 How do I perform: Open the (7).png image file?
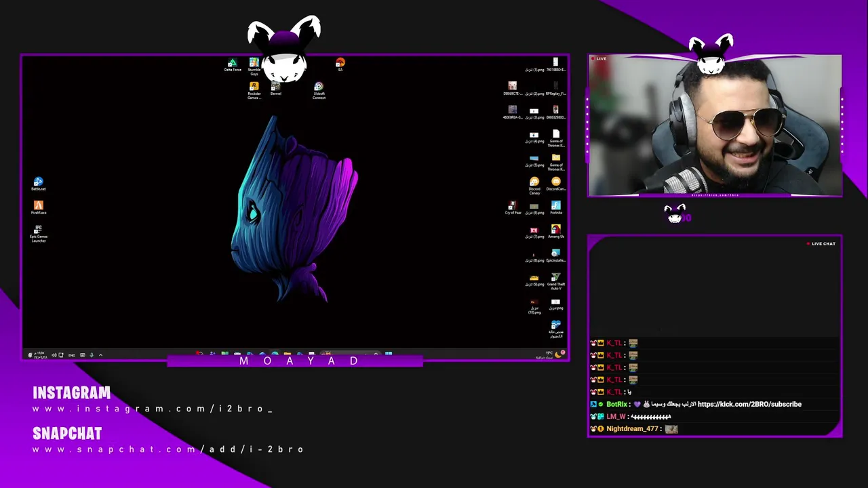[x=534, y=232]
